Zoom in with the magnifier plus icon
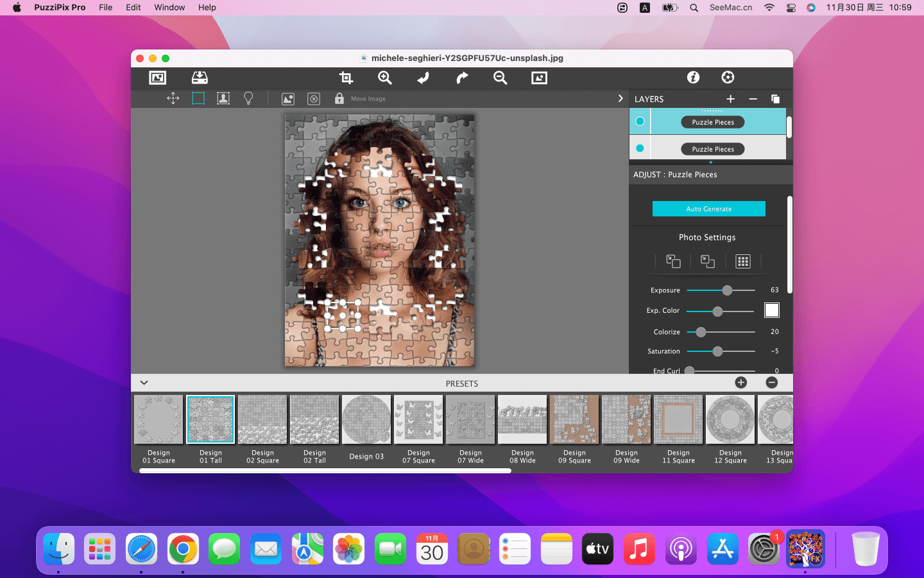 tap(384, 78)
